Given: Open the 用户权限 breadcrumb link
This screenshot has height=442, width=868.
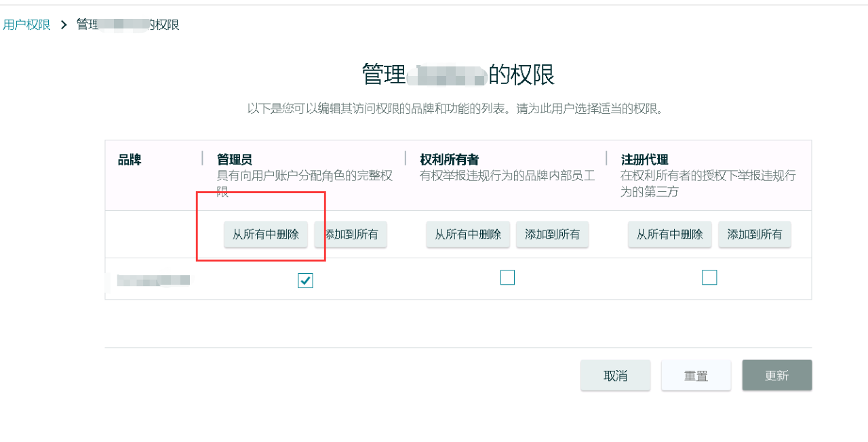Looking at the screenshot, I should pos(26,24).
